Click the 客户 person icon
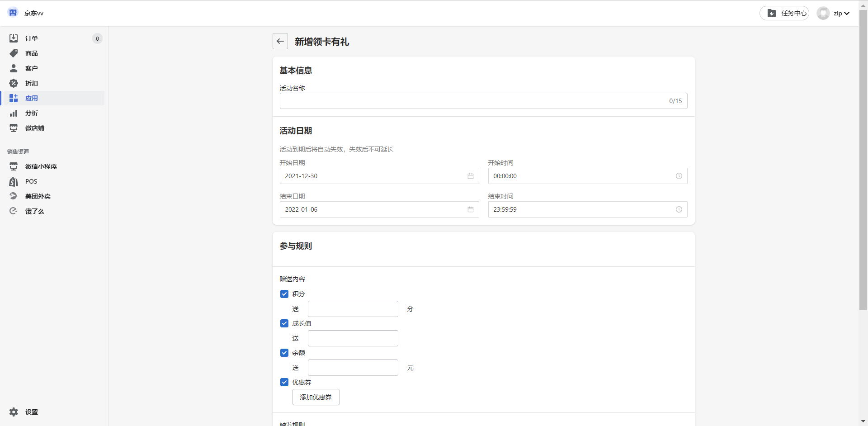Image resolution: width=868 pixels, height=426 pixels. pos(14,68)
